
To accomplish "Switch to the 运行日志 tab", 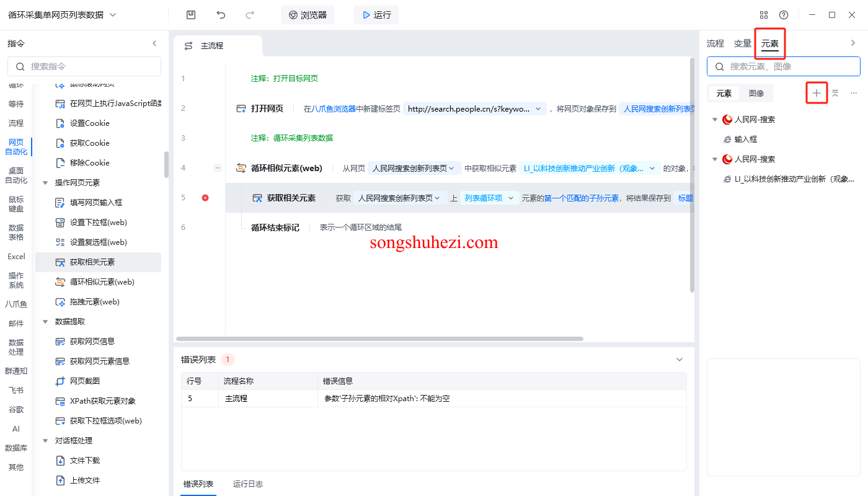I will click(248, 484).
